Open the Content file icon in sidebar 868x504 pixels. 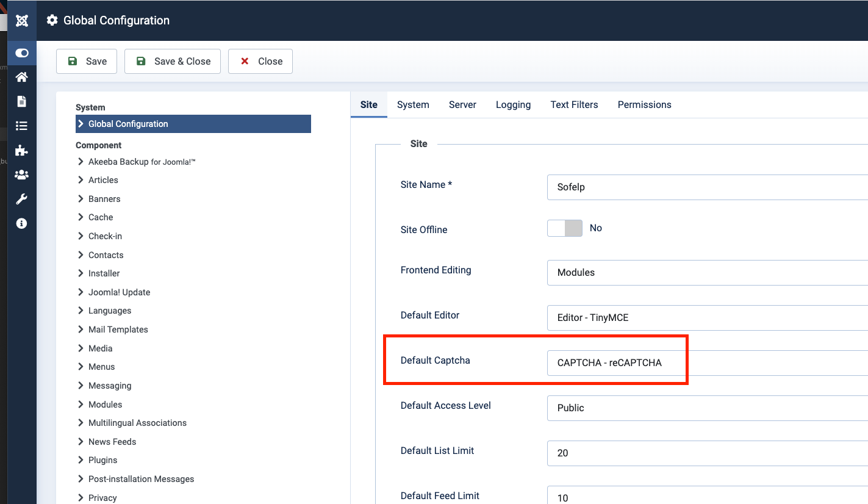pos(22,101)
